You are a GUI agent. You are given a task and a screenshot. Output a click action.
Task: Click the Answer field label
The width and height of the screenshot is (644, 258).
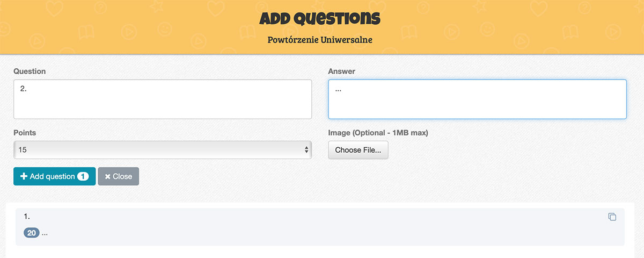[x=341, y=71]
